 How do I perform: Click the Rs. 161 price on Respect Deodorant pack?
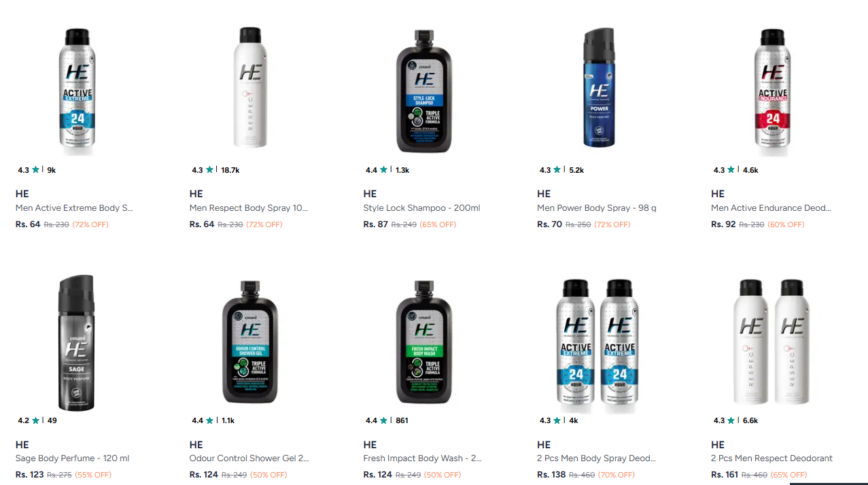click(x=725, y=475)
